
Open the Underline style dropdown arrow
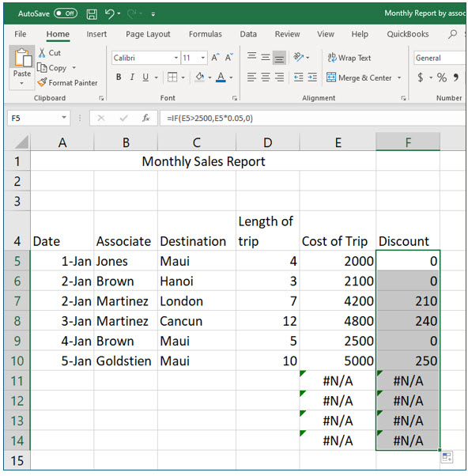point(157,77)
